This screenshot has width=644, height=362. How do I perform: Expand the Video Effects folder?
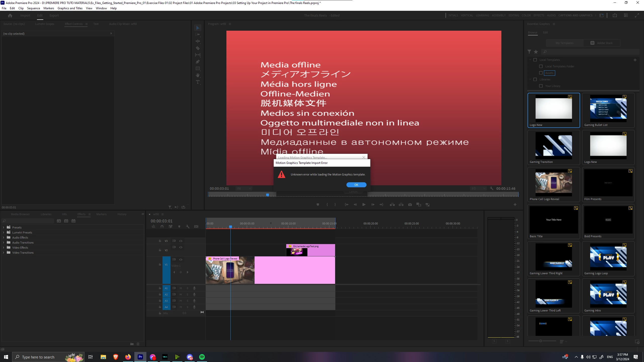[4, 248]
